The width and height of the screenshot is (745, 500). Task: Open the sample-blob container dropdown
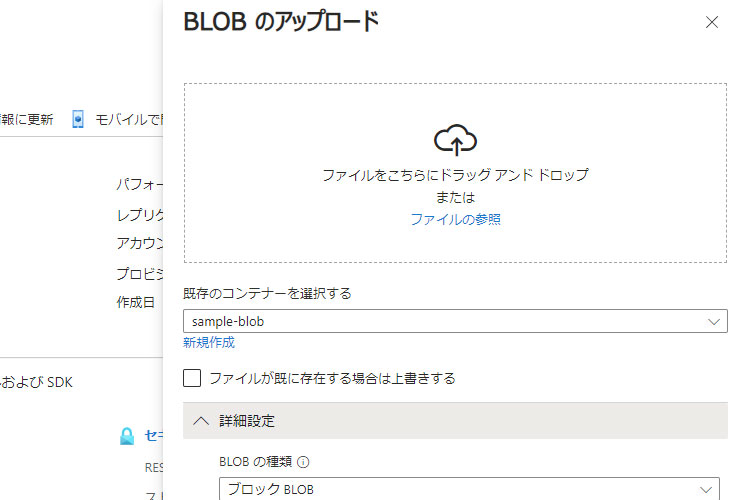455,321
